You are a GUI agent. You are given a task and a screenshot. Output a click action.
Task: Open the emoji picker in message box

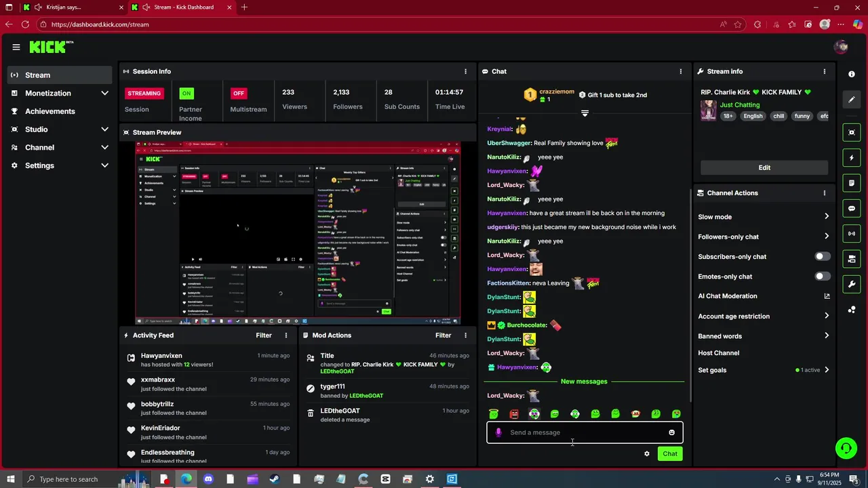pyautogui.click(x=671, y=432)
